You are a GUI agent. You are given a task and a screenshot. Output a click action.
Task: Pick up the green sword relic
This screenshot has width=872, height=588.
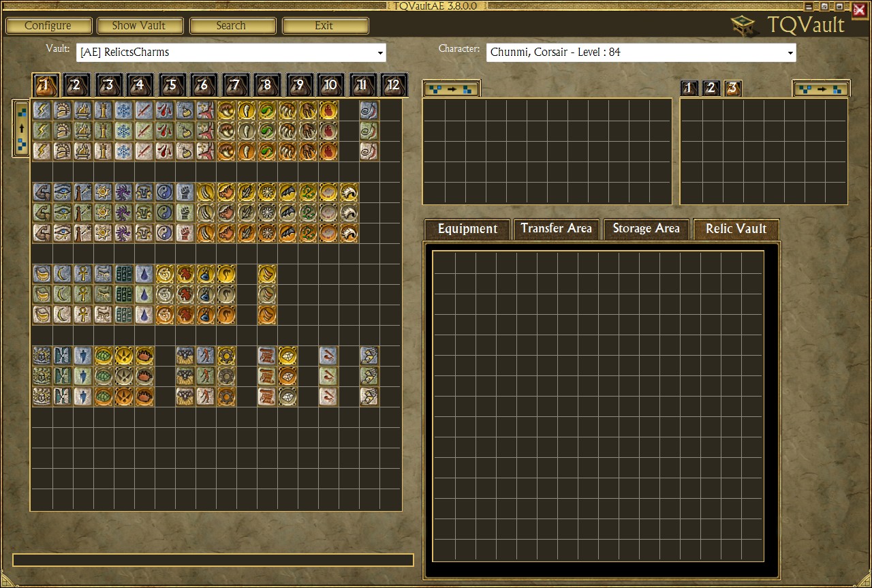pyautogui.click(x=144, y=131)
